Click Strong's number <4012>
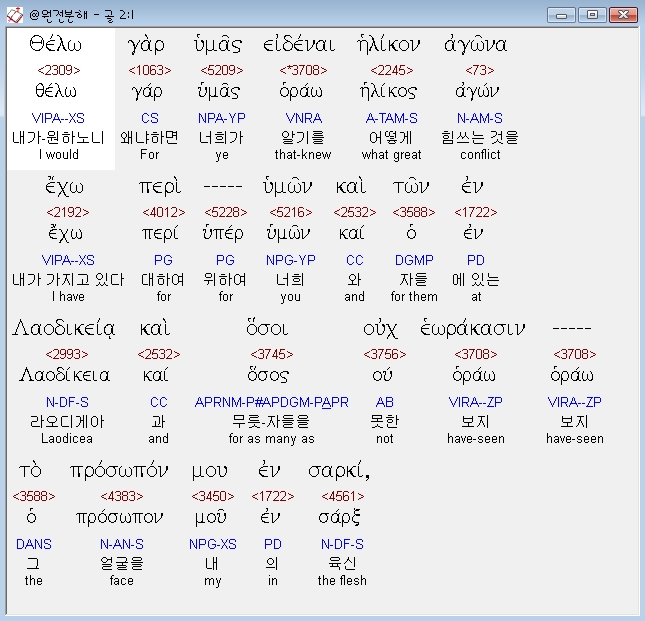The width and height of the screenshot is (645, 621). click(164, 213)
